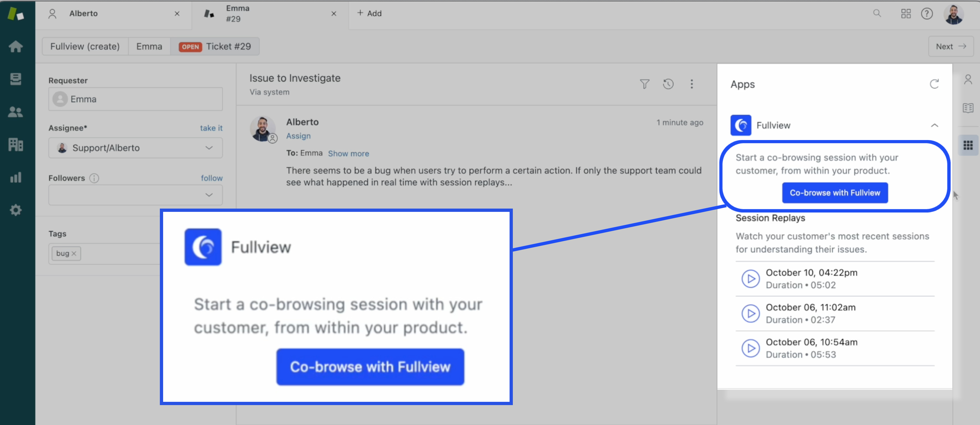980x425 pixels.
Task: Refresh the Apps panel
Action: (934, 84)
